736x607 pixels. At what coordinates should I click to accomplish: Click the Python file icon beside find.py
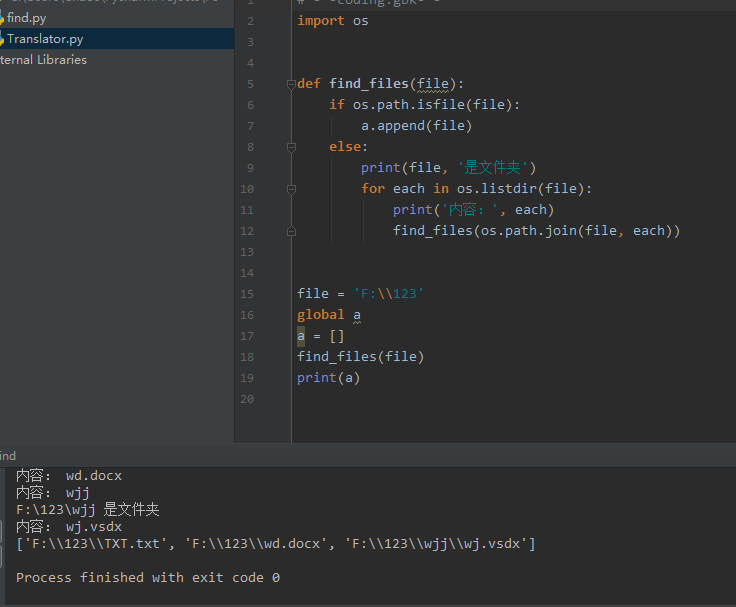click(x=2, y=18)
